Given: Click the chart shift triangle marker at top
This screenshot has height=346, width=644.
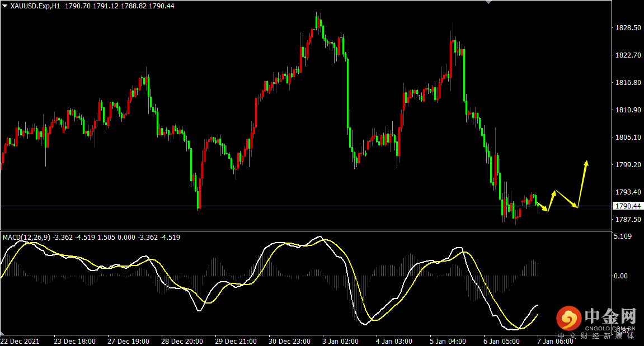Looking at the screenshot, I should point(488,2).
